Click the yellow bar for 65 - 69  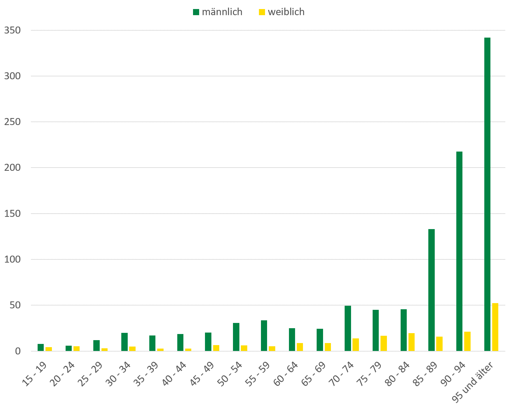click(x=328, y=347)
